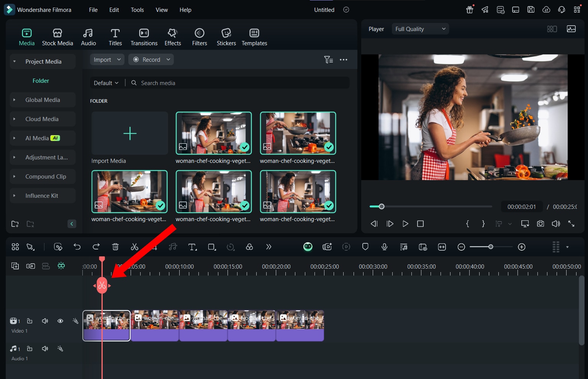Image resolution: width=588 pixels, height=379 pixels.
Task: Click the player volume icon
Action: click(556, 224)
